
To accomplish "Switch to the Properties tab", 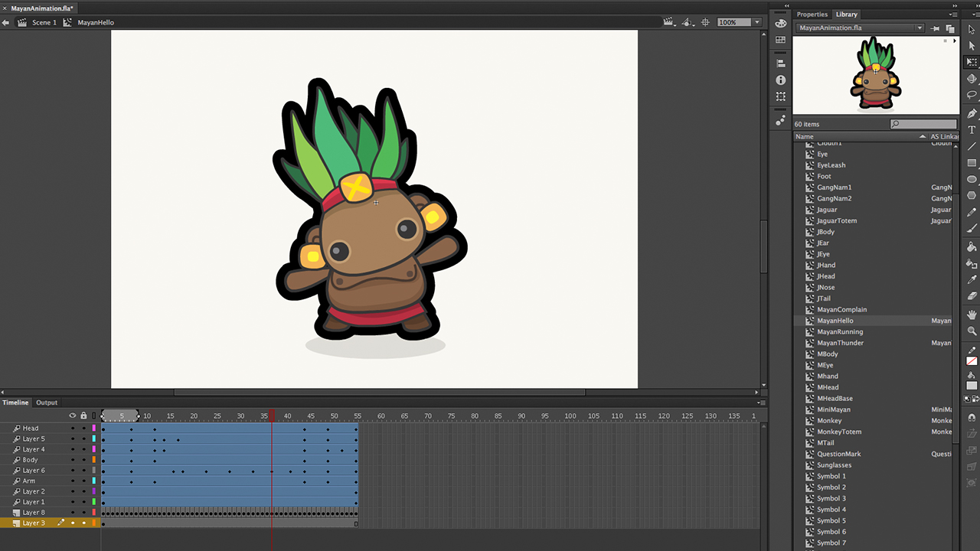I will [812, 15].
